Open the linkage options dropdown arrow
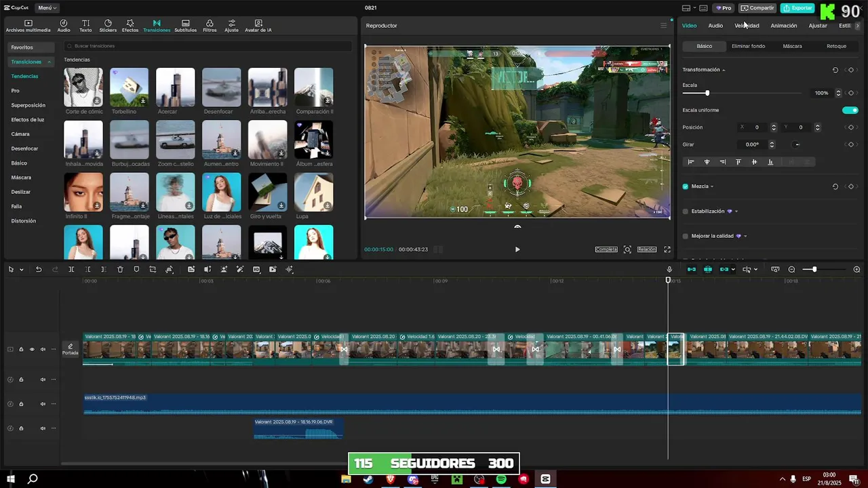 point(733,269)
